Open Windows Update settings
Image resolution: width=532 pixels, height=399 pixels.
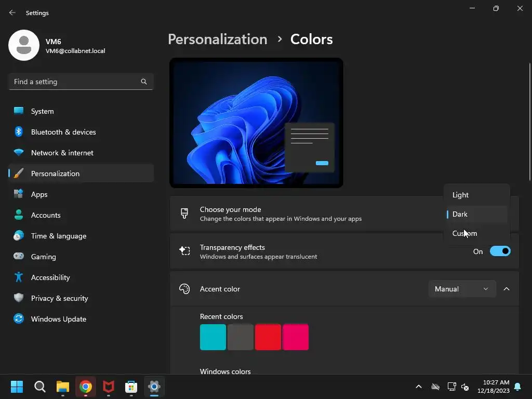click(81, 319)
